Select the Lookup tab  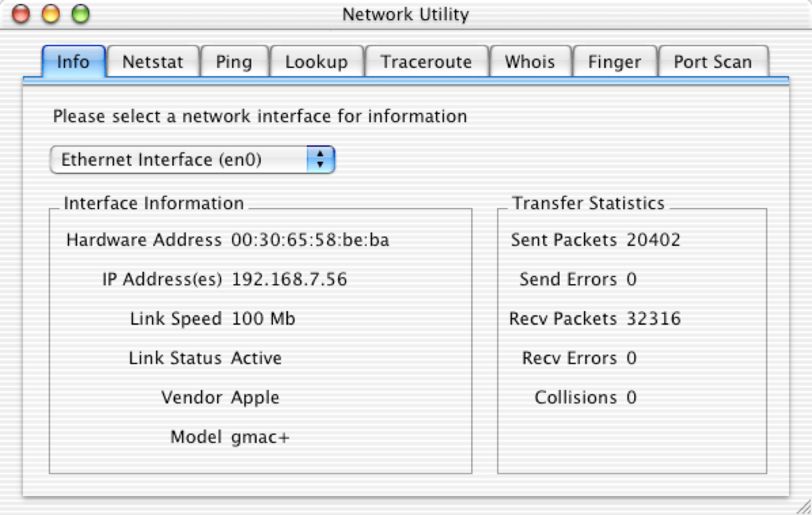pyautogui.click(x=316, y=62)
